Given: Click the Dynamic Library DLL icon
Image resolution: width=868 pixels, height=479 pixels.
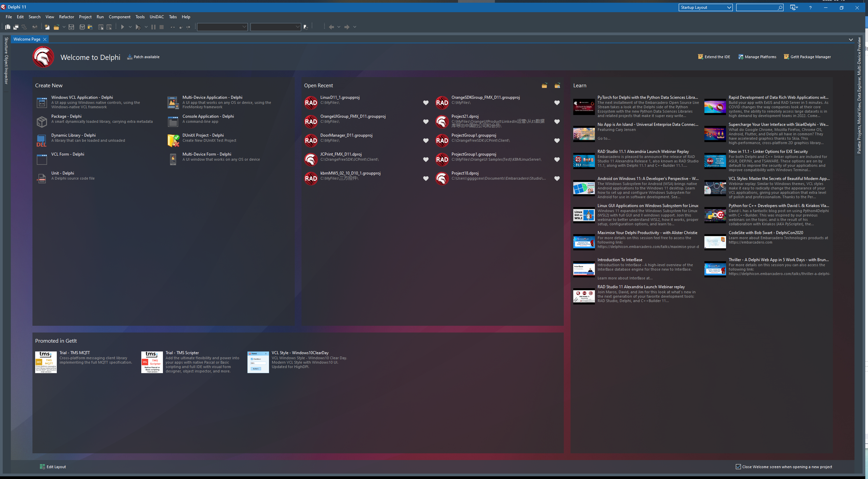Looking at the screenshot, I should click(x=42, y=140).
